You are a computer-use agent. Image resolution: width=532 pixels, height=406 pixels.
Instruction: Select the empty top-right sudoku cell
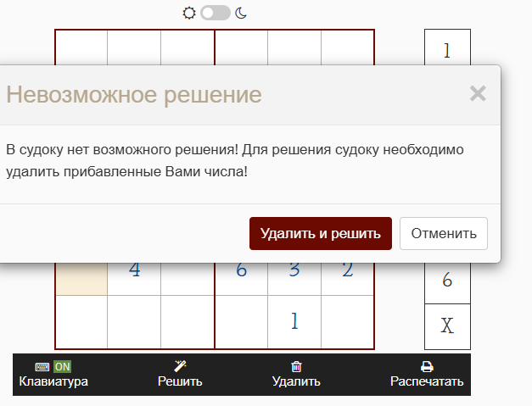pyautogui.click(x=347, y=47)
